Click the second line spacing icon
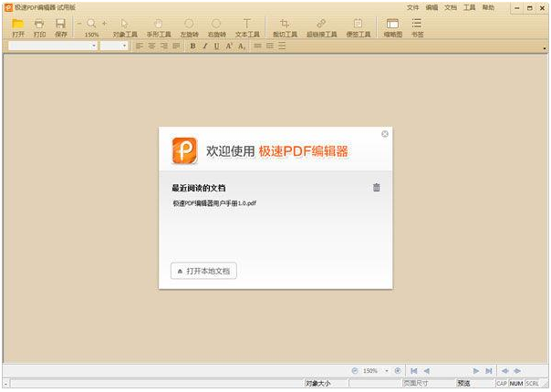 (x=270, y=46)
